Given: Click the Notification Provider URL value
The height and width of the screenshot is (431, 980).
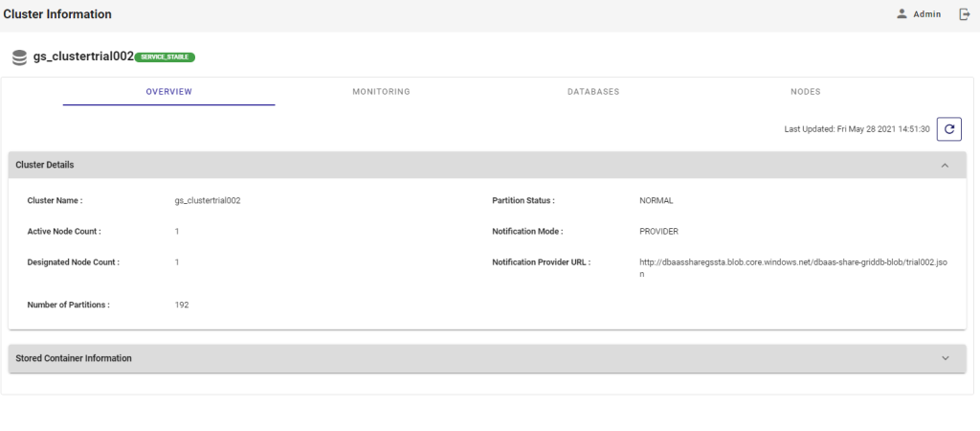Looking at the screenshot, I should click(793, 268).
